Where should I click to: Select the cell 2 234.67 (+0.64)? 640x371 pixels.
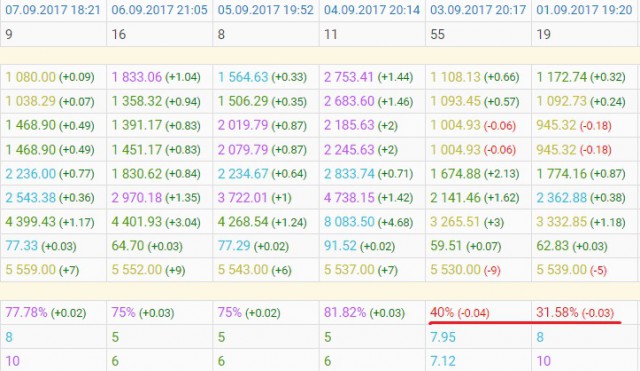pos(266,173)
